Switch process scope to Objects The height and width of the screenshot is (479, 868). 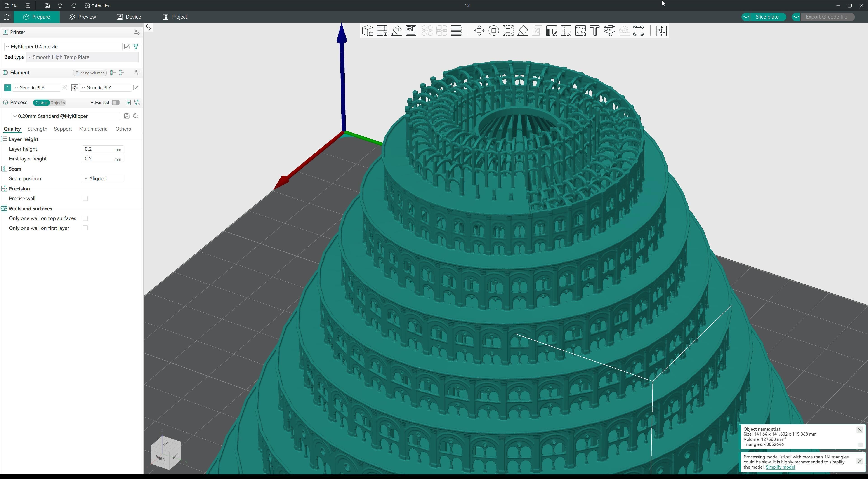(x=58, y=103)
